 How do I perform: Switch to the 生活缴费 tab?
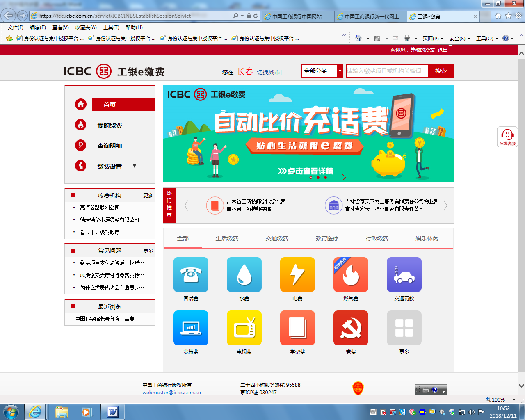point(227,238)
